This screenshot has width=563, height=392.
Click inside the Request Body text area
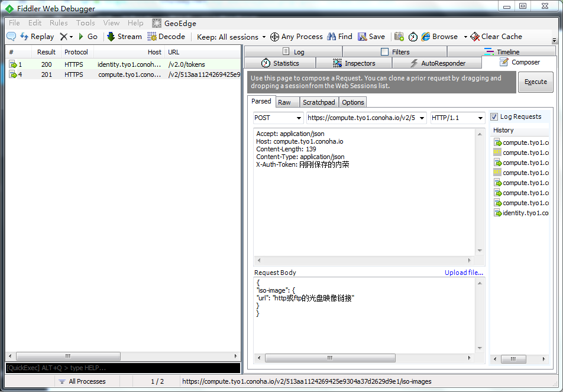point(364,316)
